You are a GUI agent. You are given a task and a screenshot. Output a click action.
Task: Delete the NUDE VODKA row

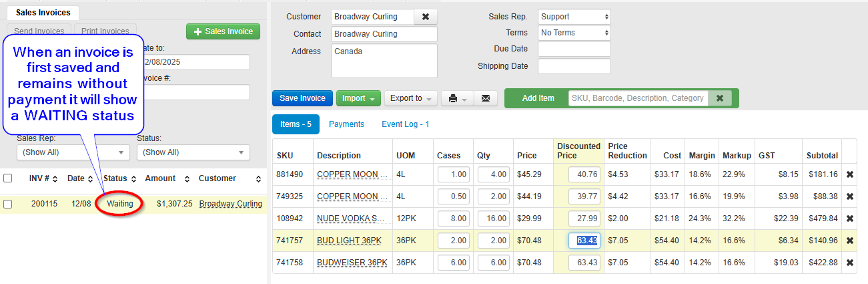(850, 219)
